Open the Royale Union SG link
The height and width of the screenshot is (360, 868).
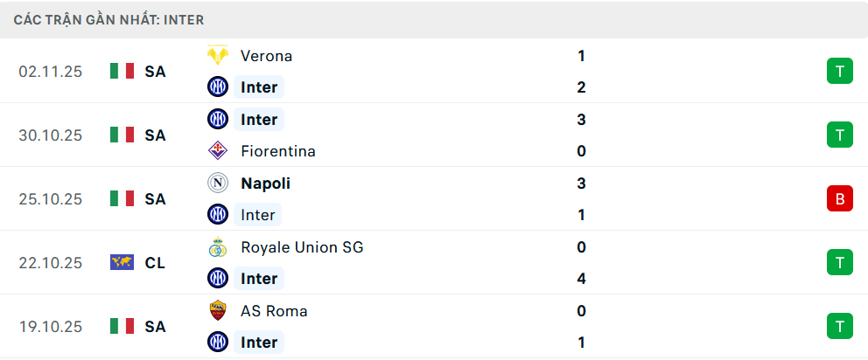[x=302, y=247]
